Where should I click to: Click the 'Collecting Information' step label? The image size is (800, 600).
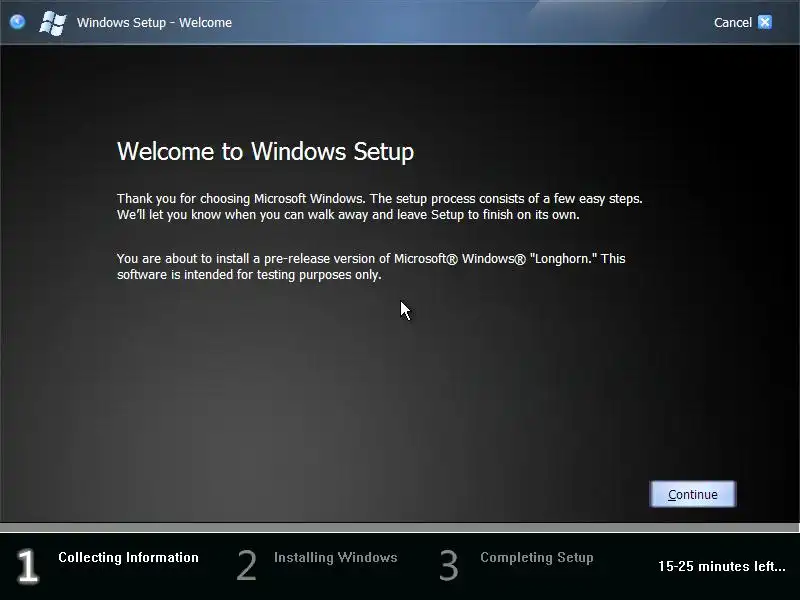click(128, 557)
